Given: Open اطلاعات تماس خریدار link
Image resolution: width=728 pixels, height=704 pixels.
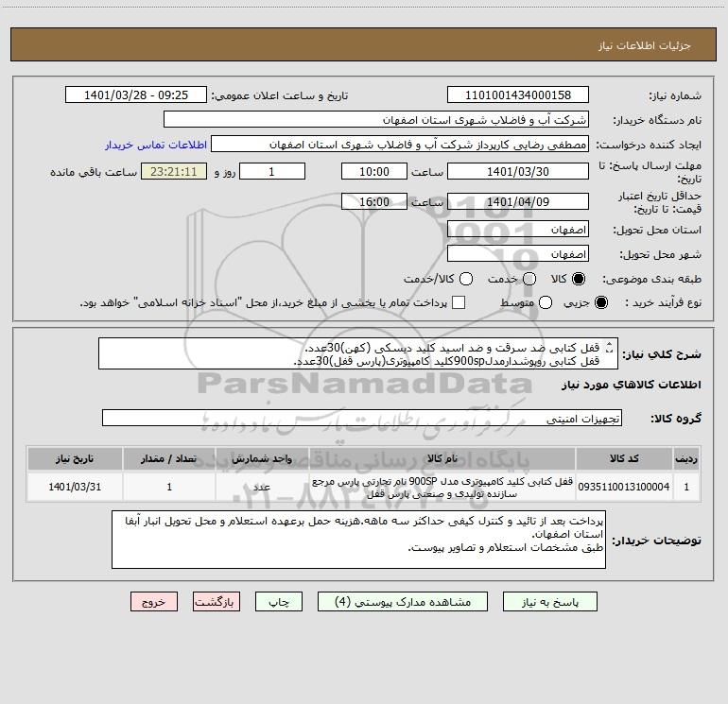Looking at the screenshot, I should click(156, 145).
